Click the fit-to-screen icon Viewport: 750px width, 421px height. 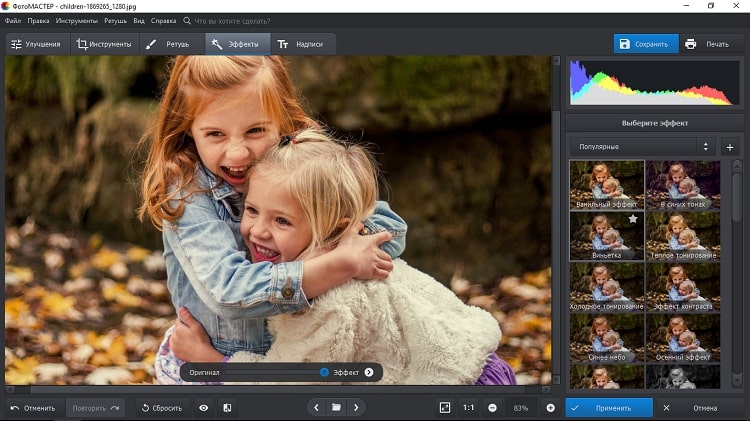pos(445,408)
